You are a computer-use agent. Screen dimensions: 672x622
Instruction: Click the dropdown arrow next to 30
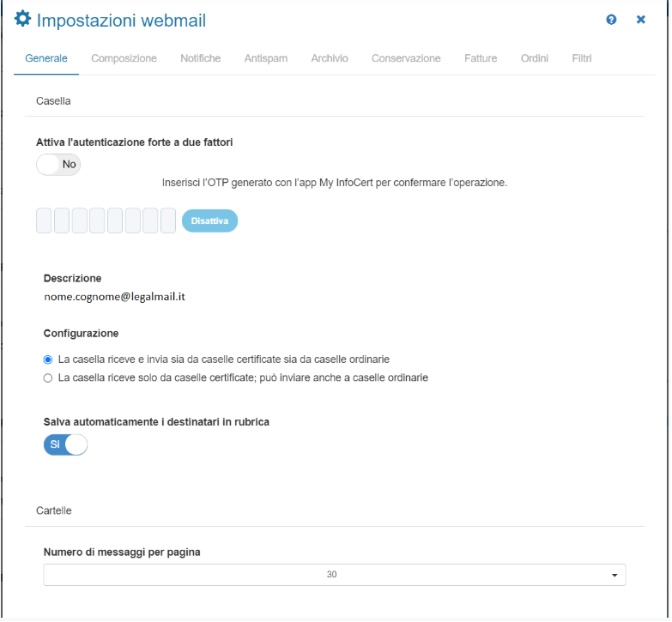point(614,575)
